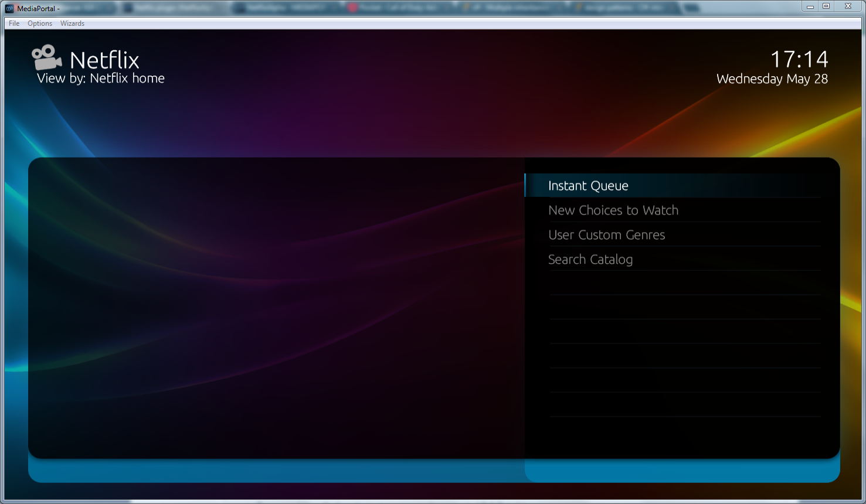The height and width of the screenshot is (504, 866).
Task: Minimize the MediaPortal window
Action: pos(810,6)
